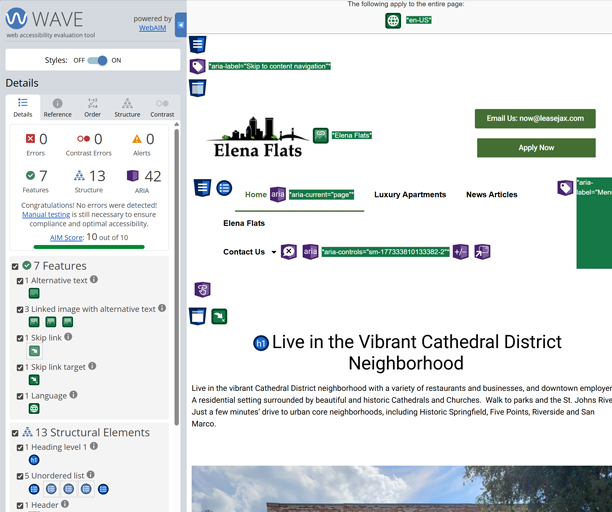Click the main content region icon above heading
Screen dimensions: 612x512
(x=197, y=316)
